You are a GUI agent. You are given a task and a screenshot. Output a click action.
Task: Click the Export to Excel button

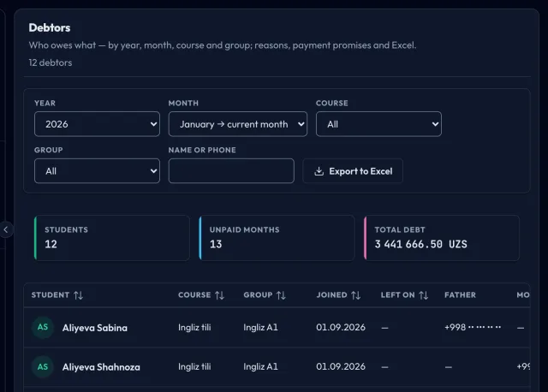tap(353, 171)
